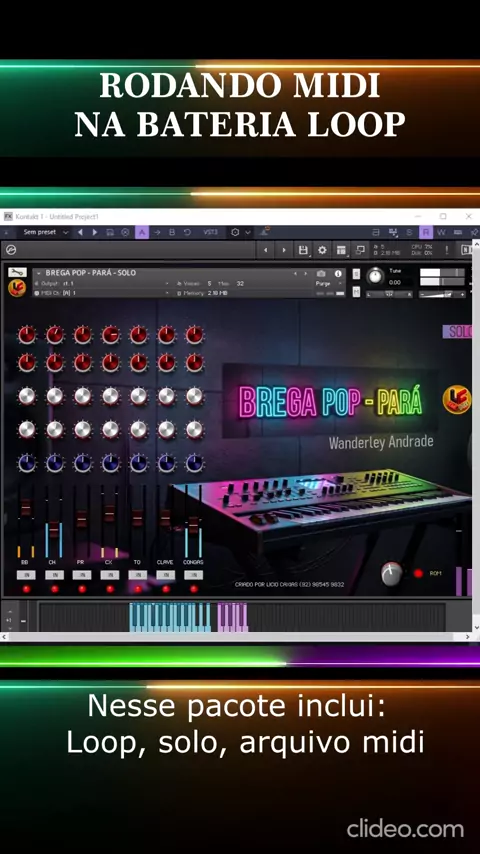Click the S button in wrapper toolbar
This screenshot has width=480, height=854.
(x=409, y=232)
